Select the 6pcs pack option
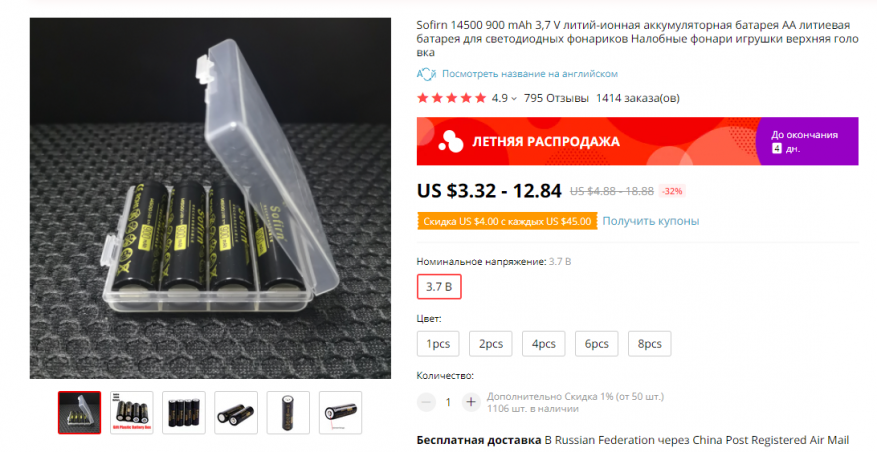877x452 pixels. pyautogui.click(x=596, y=343)
